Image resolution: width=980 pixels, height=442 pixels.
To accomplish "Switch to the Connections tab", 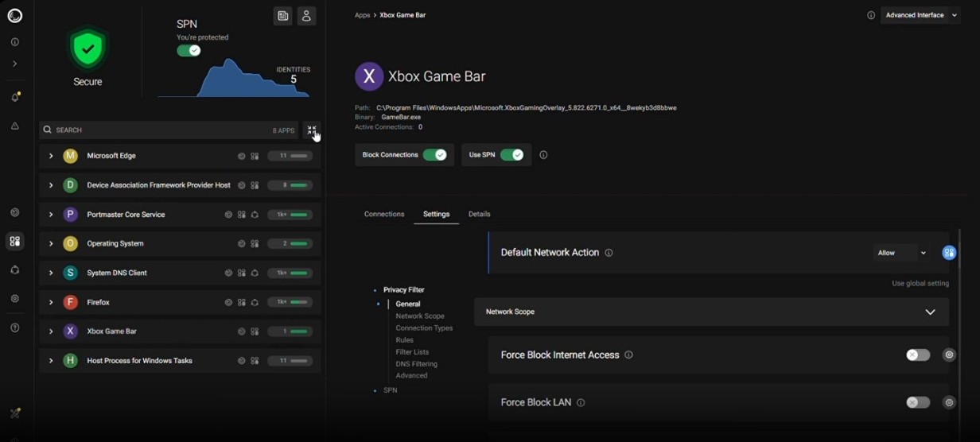I will point(384,215).
